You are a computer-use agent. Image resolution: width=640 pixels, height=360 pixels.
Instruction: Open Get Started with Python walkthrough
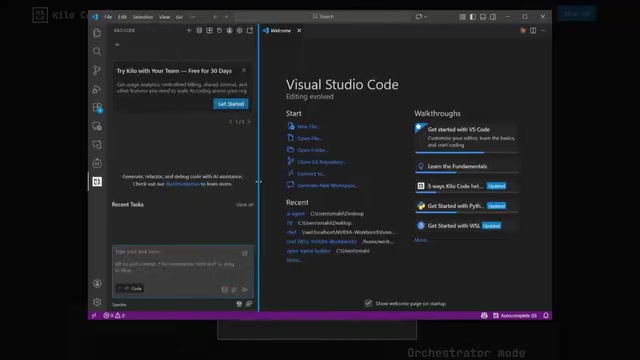tap(467, 206)
